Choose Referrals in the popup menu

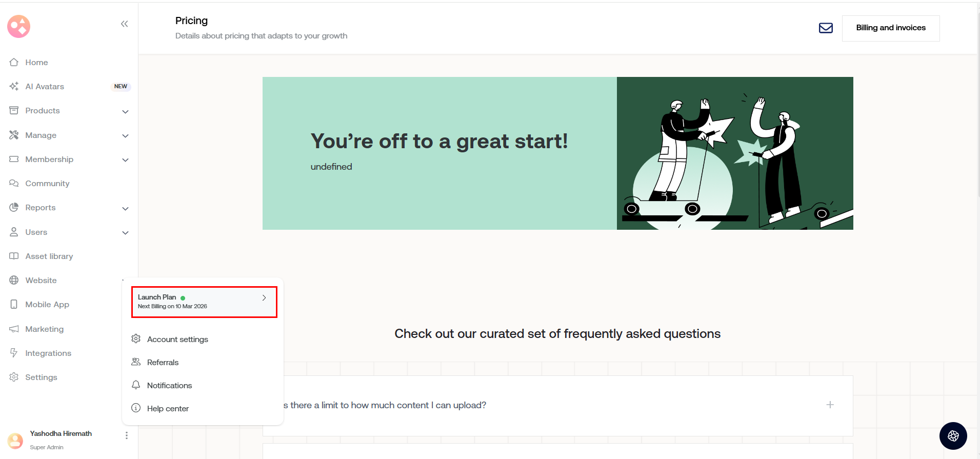coord(163,362)
